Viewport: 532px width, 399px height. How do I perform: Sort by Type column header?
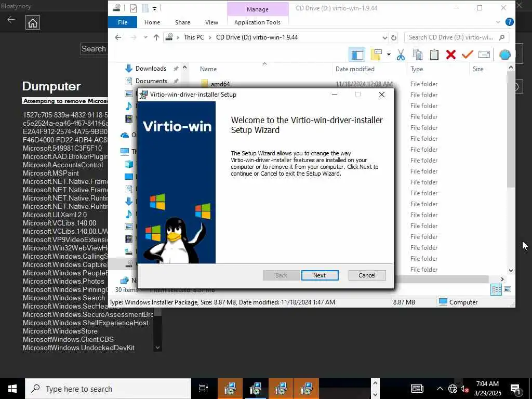(417, 69)
